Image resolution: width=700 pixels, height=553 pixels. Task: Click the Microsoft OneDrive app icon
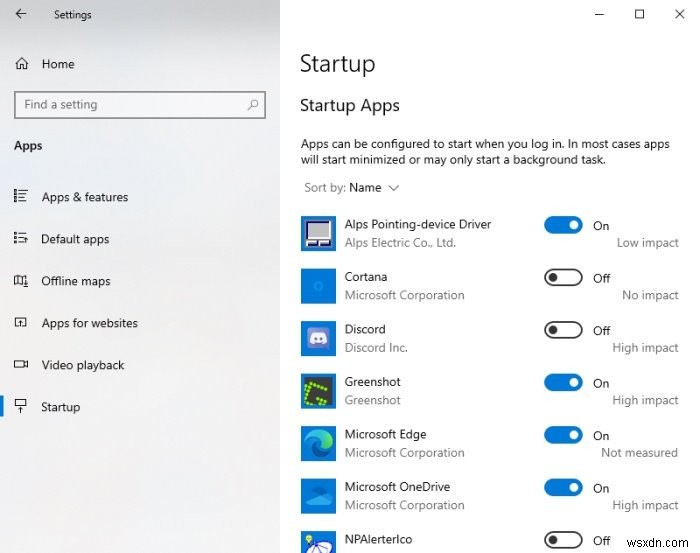(318, 496)
